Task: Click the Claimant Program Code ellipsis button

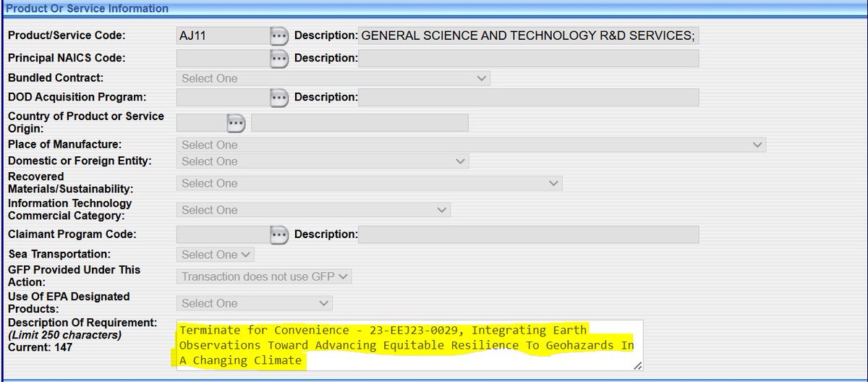Action: pos(279,234)
